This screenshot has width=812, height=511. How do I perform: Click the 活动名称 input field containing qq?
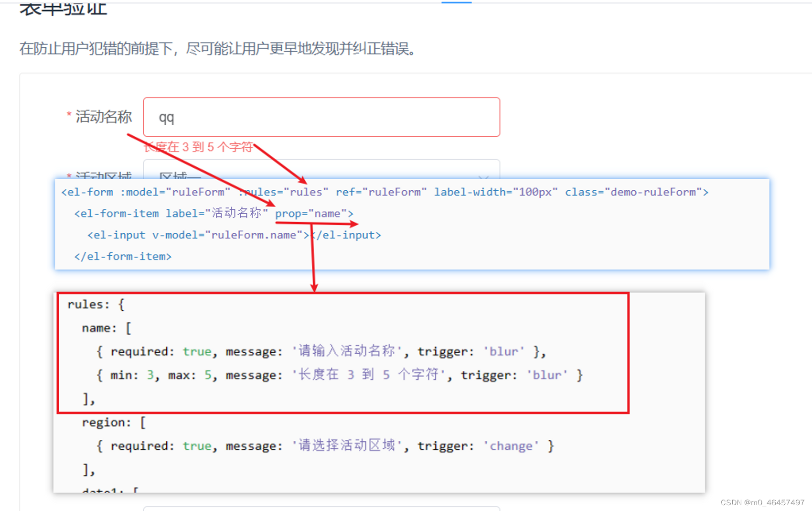click(x=321, y=117)
